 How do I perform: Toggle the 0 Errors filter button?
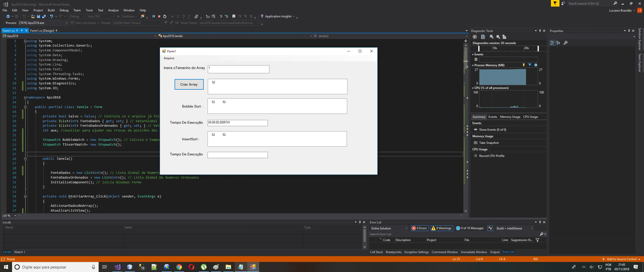(x=419, y=228)
